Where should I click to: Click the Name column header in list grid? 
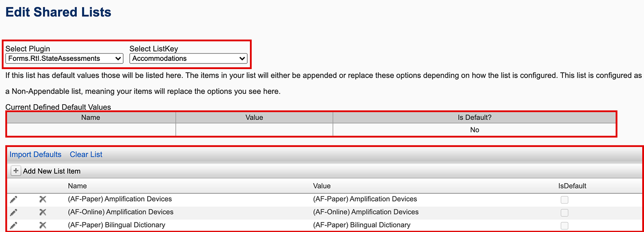click(77, 186)
